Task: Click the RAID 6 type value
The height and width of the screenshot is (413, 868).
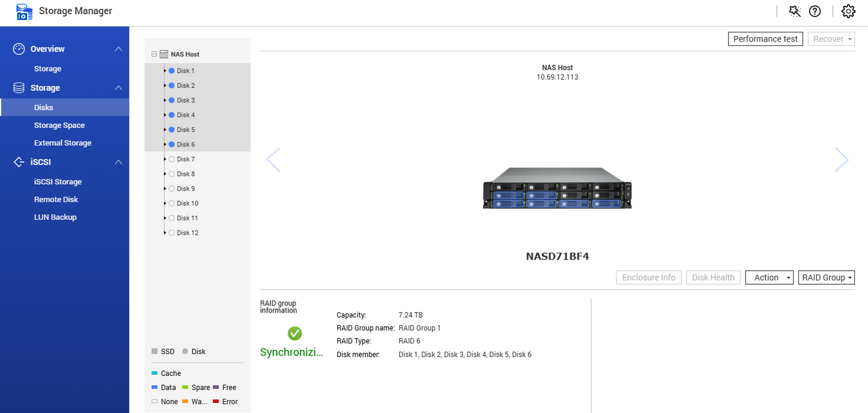Action: click(x=409, y=341)
